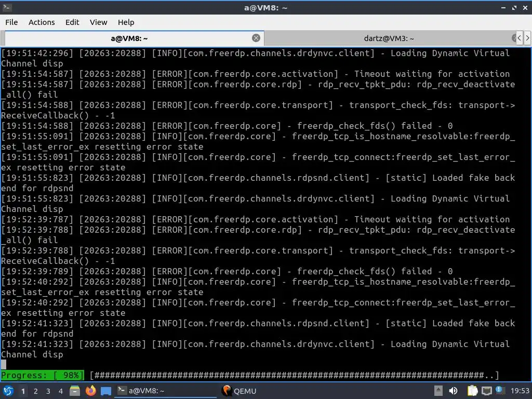
Task: Click the show desktop panel icon
Action: pyautogui.click(x=106, y=391)
